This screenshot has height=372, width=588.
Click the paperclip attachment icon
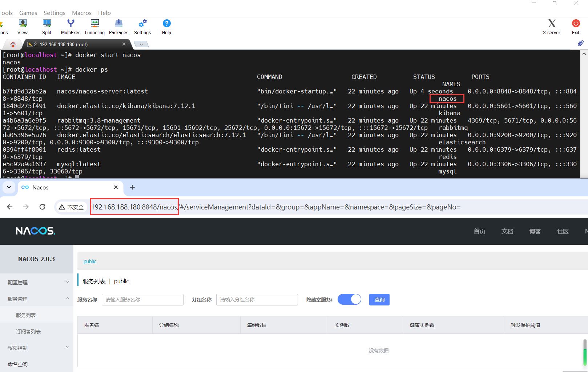(x=581, y=43)
